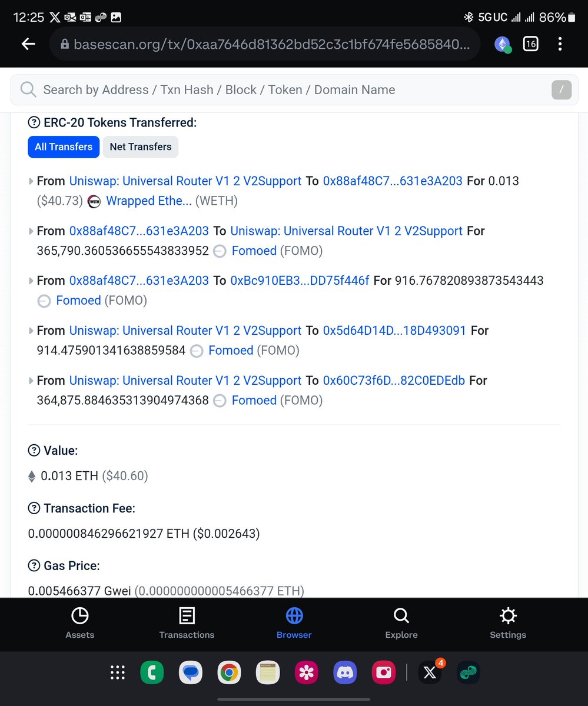
Task: Expand the 916.7678 FOMO transfer row arrow
Action: point(31,281)
